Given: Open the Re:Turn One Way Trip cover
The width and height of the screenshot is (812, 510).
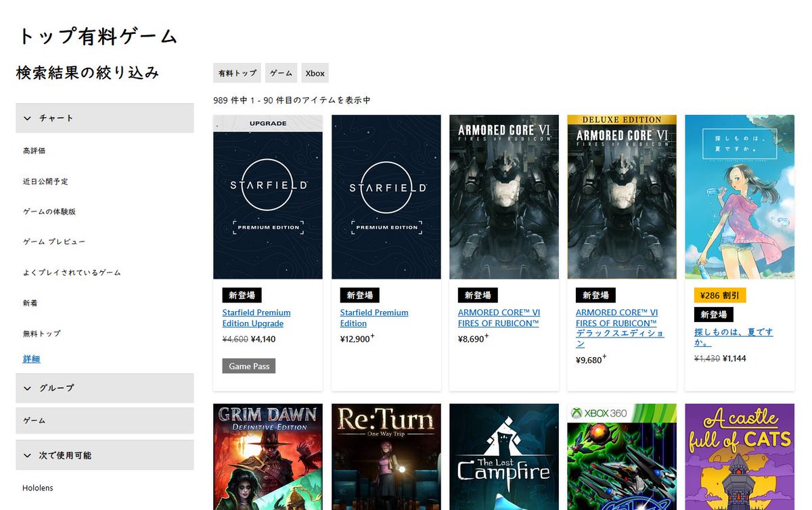Looking at the screenshot, I should [x=386, y=457].
